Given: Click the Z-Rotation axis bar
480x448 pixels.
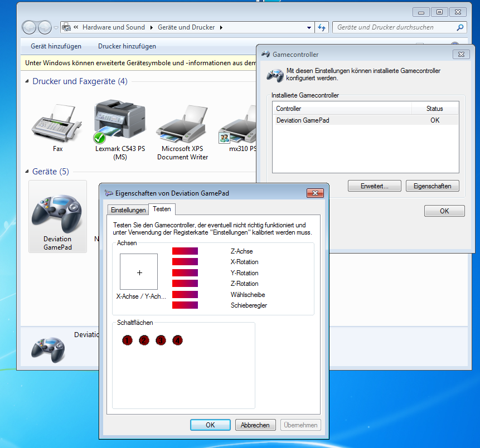Looking at the screenshot, I should [185, 284].
